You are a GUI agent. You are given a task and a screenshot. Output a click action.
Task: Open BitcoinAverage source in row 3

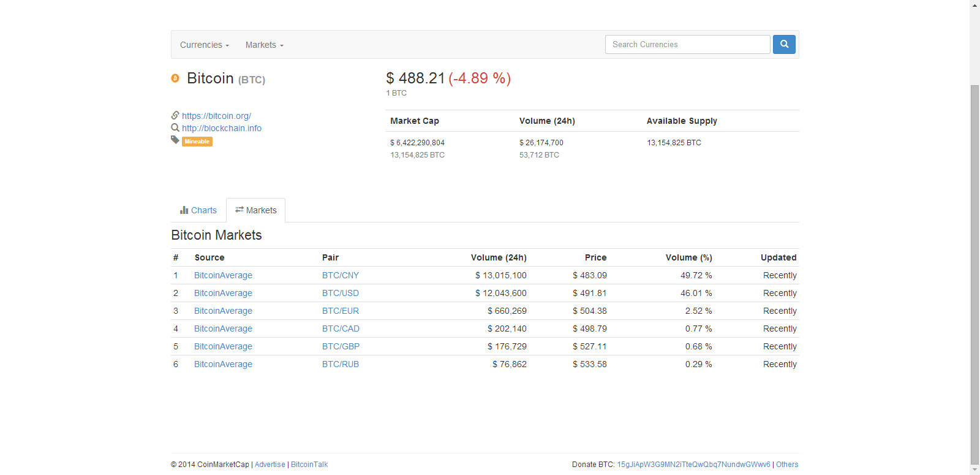tap(223, 311)
